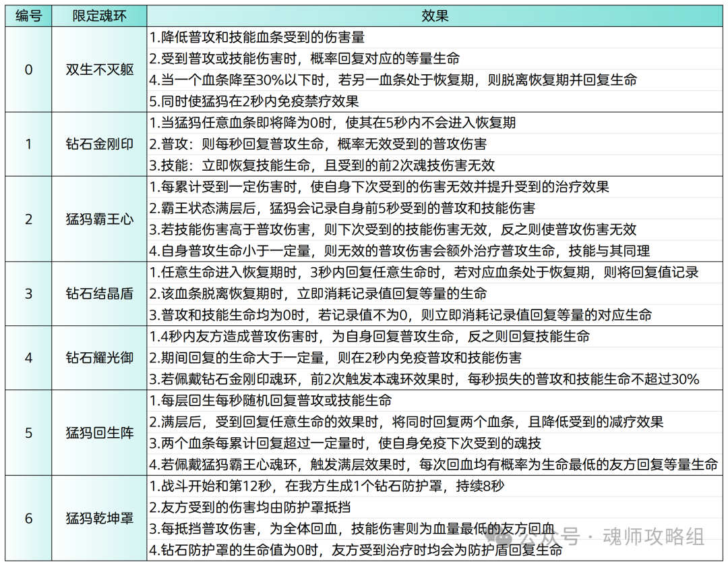The image size is (728, 566).
Task: Click row 受到普攻或技能伤害时，概率回复对应的等量生命
Action: pos(435,59)
